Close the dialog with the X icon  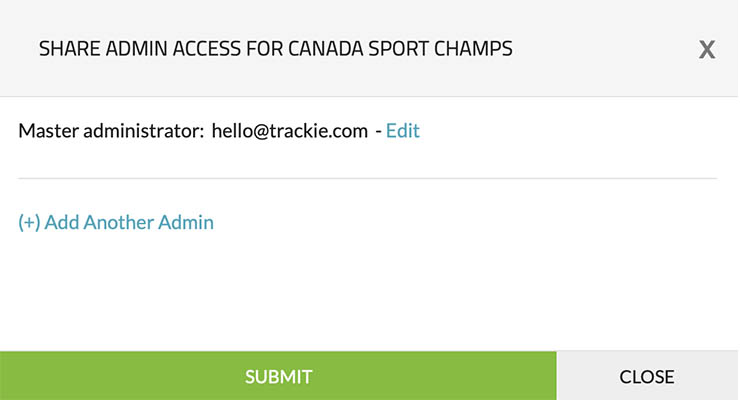coord(706,49)
